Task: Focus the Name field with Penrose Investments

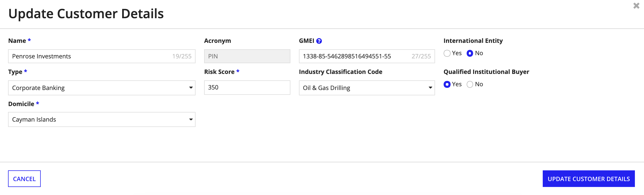Action: point(102,56)
